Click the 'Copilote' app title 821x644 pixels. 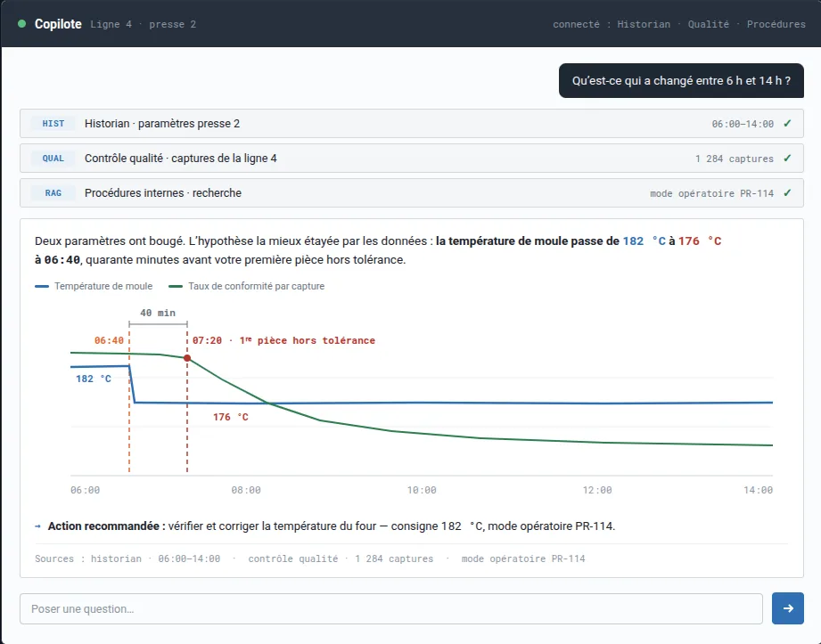pos(58,24)
